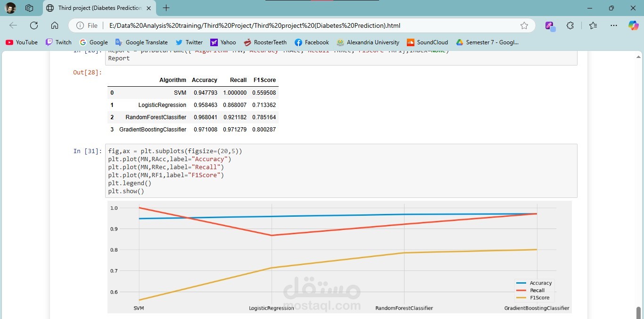644x319 pixels.
Task: Open Facebook bookmark
Action: pos(312,42)
